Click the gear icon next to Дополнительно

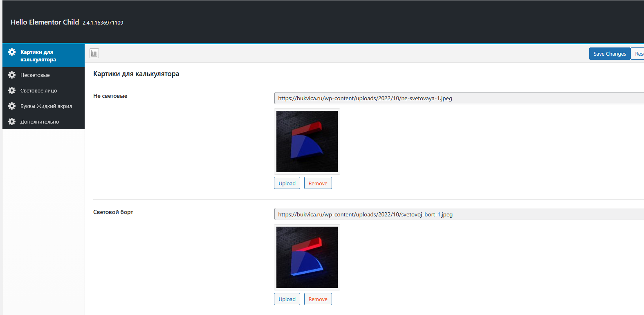12,122
